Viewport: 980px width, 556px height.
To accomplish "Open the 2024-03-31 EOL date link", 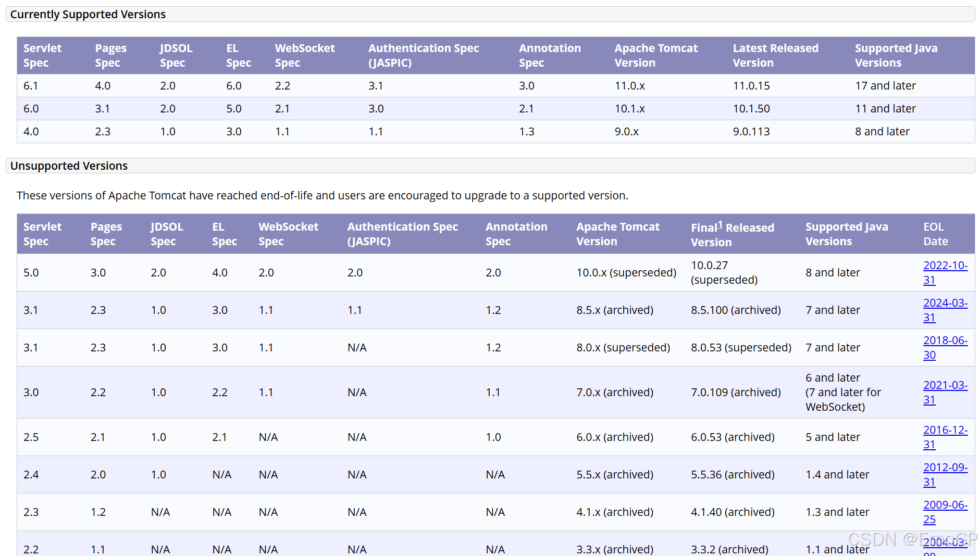I will 945,310.
